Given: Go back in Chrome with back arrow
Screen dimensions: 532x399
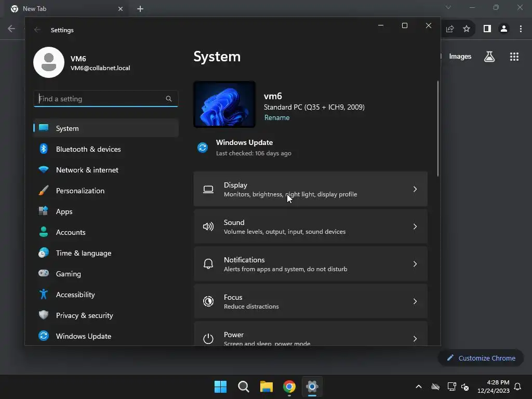Looking at the screenshot, I should pos(11,29).
